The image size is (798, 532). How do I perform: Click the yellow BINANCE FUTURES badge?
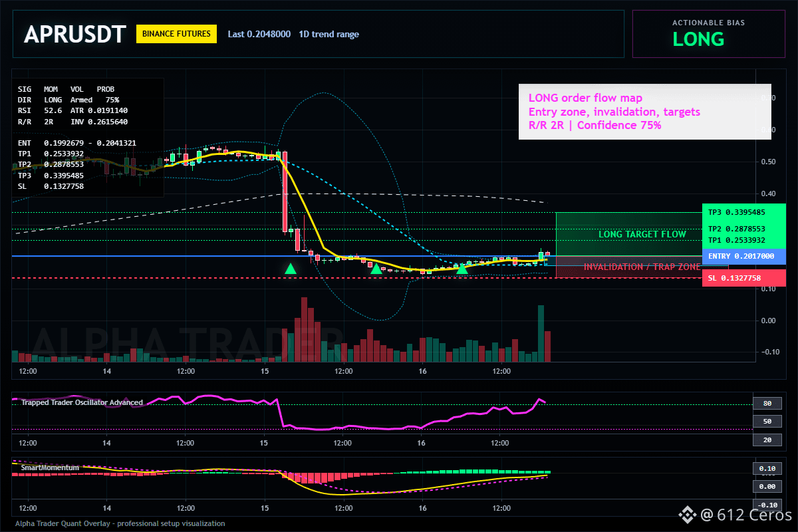tap(176, 34)
